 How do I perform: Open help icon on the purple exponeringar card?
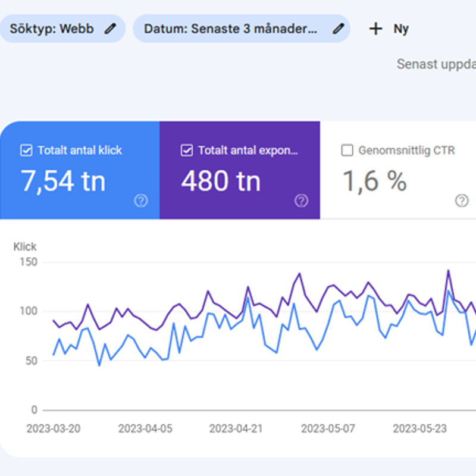click(301, 201)
